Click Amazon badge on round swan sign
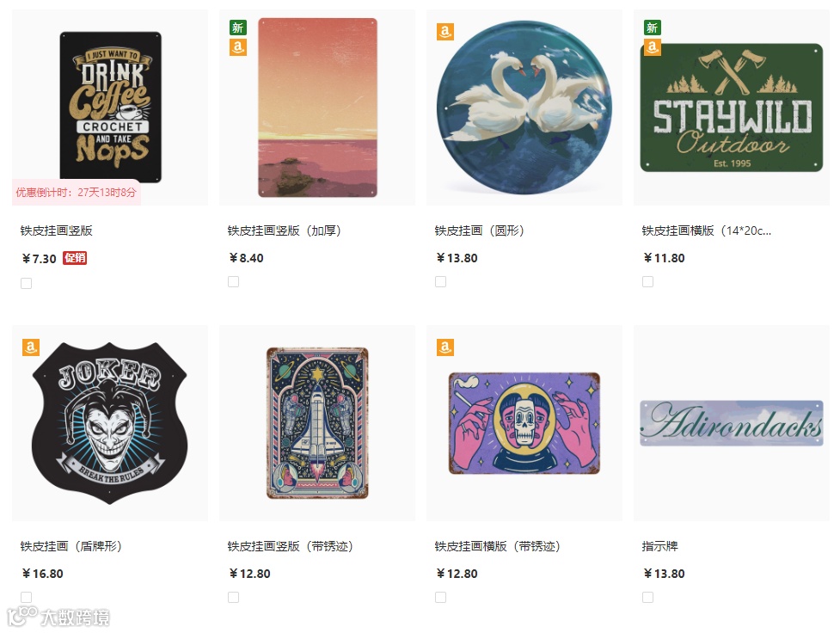 click(445, 32)
